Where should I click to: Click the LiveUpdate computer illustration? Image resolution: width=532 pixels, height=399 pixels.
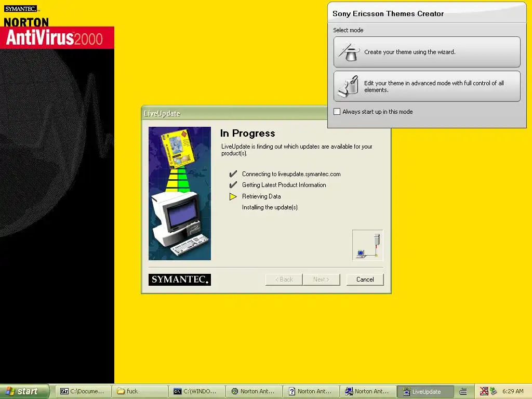pos(179,193)
